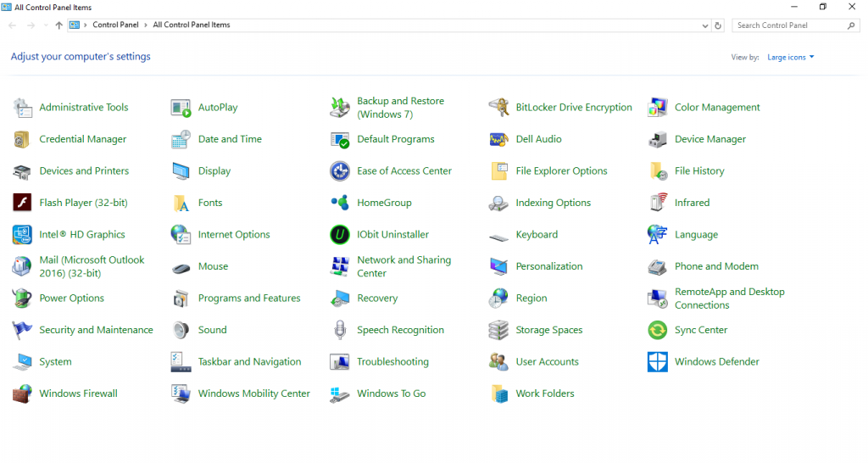Open the Sync Center icon
The height and width of the screenshot is (463, 868).
pyautogui.click(x=658, y=330)
